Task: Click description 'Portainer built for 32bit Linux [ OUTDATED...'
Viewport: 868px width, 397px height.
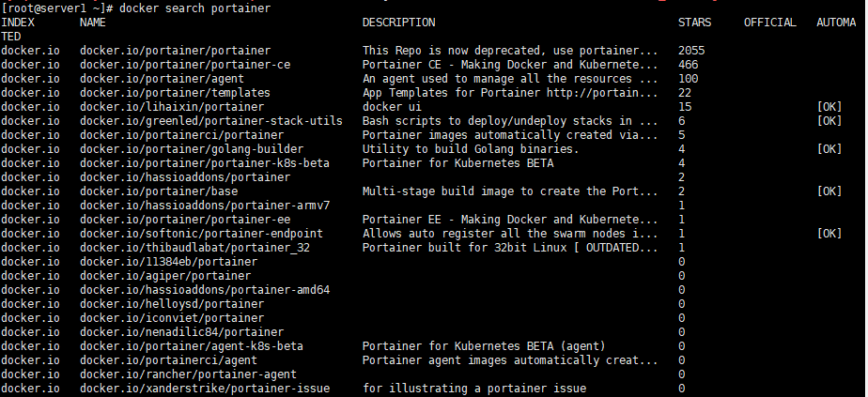Action: (510, 249)
